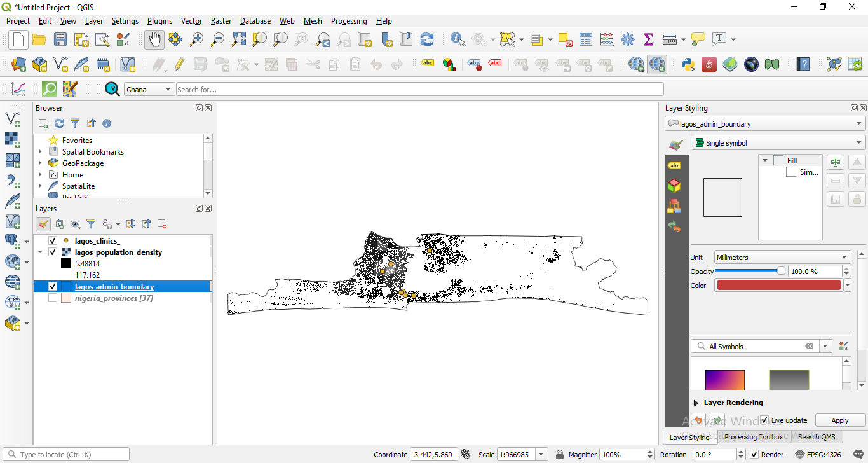The width and height of the screenshot is (868, 463).
Task: Open the Labels abc tab in Layer Styling
Action: point(674,165)
